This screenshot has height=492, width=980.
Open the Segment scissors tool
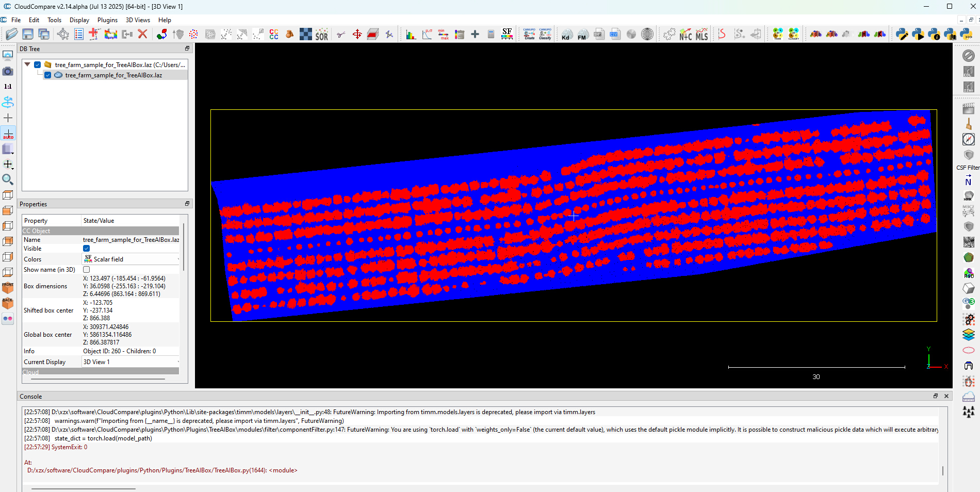[x=341, y=34]
